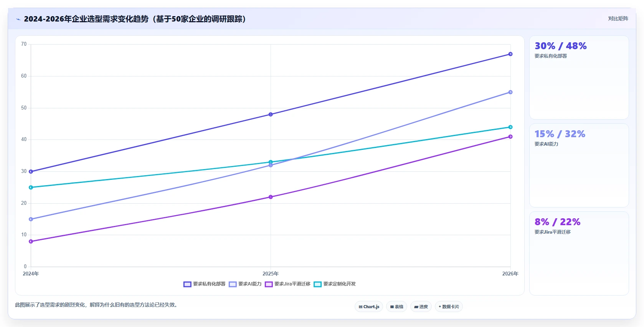Select the 2025年 point on 要求私有化部署 line
Viewport: 644px width, 327px height.
point(271,115)
